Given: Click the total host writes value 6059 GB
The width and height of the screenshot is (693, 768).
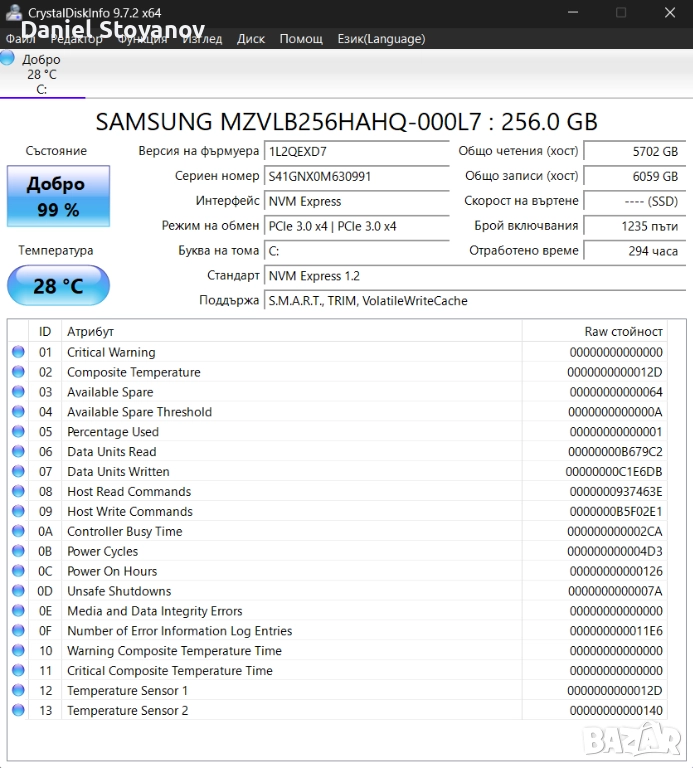Looking at the screenshot, I should pos(635,176).
